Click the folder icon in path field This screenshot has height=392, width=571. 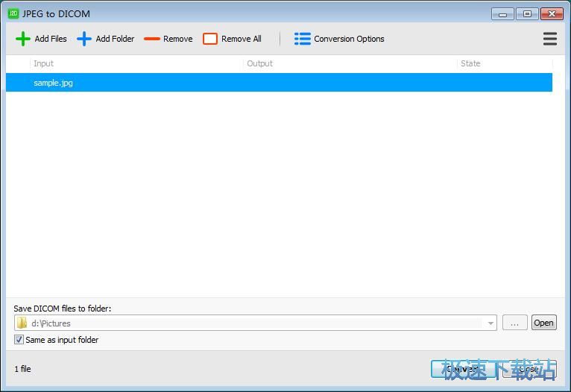click(x=22, y=323)
